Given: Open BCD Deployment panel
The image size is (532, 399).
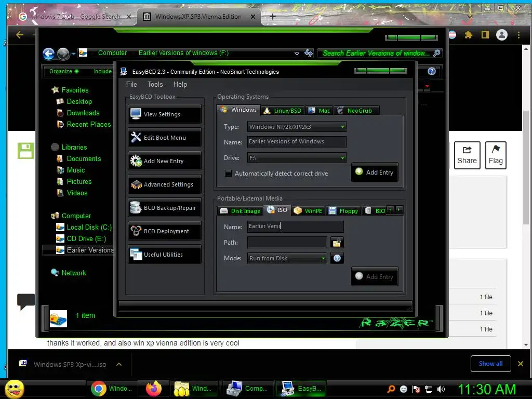Looking at the screenshot, I should pos(165,231).
